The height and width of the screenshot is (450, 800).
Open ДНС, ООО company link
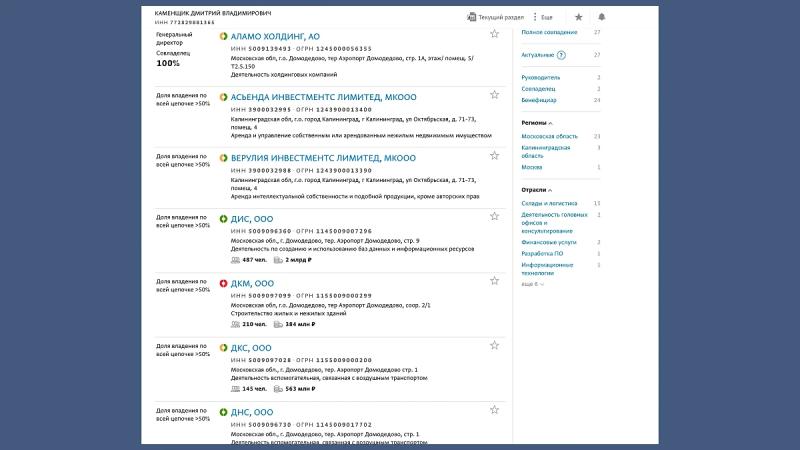pyautogui.click(x=252, y=412)
